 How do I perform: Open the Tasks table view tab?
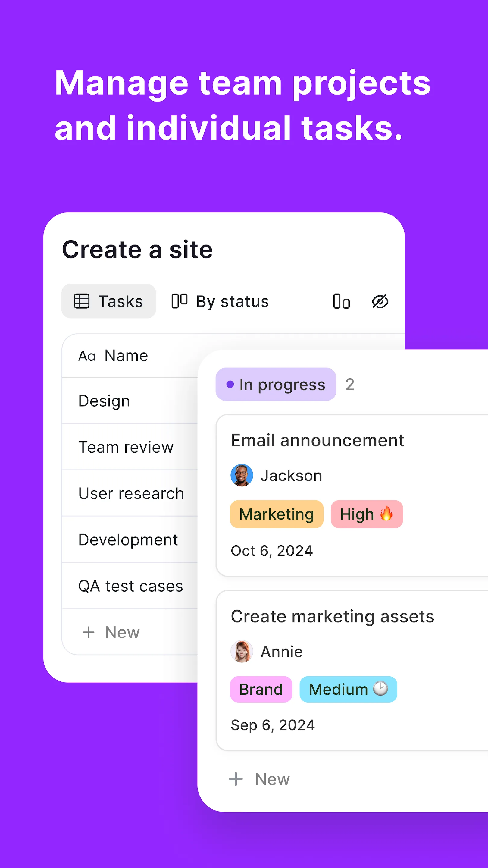tap(108, 301)
